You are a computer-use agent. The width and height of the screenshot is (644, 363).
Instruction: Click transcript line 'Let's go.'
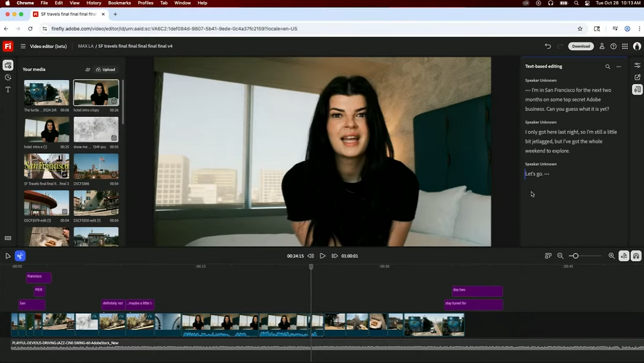pos(534,174)
